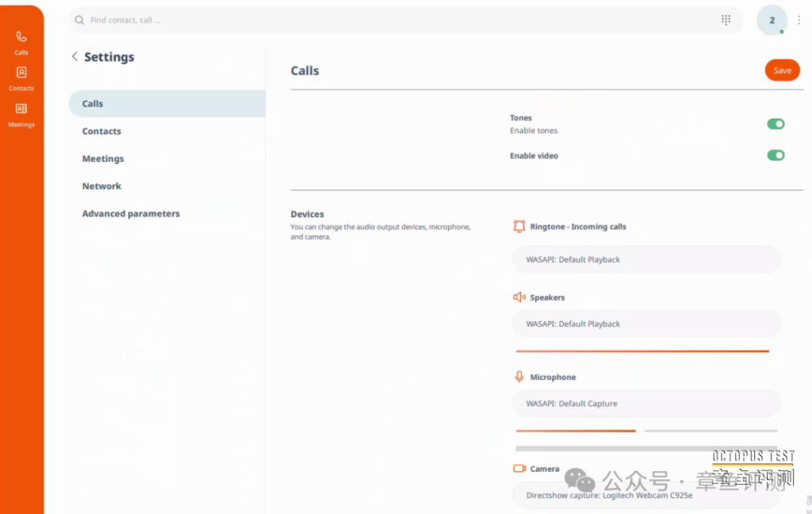Open the dialpad keypad icon
812x514 pixels.
click(x=726, y=20)
